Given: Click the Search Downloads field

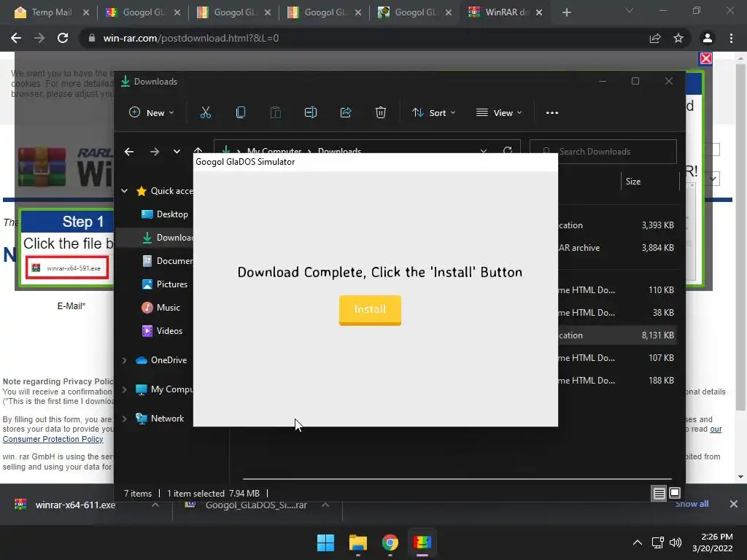Looking at the screenshot, I should [x=603, y=152].
